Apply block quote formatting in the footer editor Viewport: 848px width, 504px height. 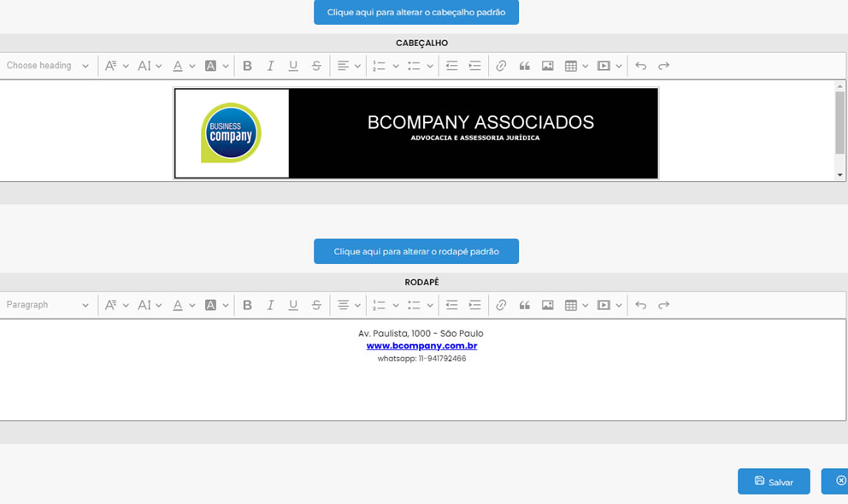coord(525,305)
